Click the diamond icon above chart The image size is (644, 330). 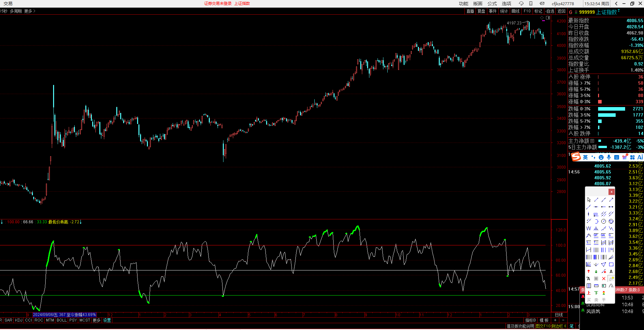click(542, 18)
